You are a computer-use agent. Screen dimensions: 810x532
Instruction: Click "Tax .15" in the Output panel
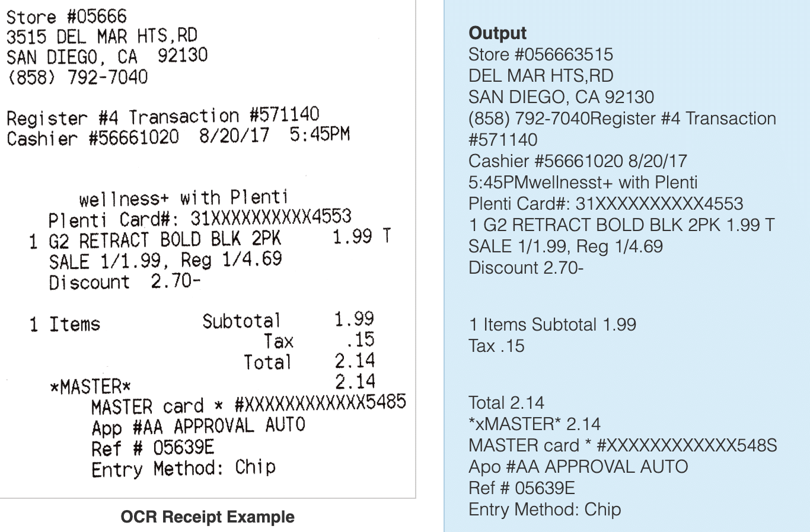click(x=496, y=345)
